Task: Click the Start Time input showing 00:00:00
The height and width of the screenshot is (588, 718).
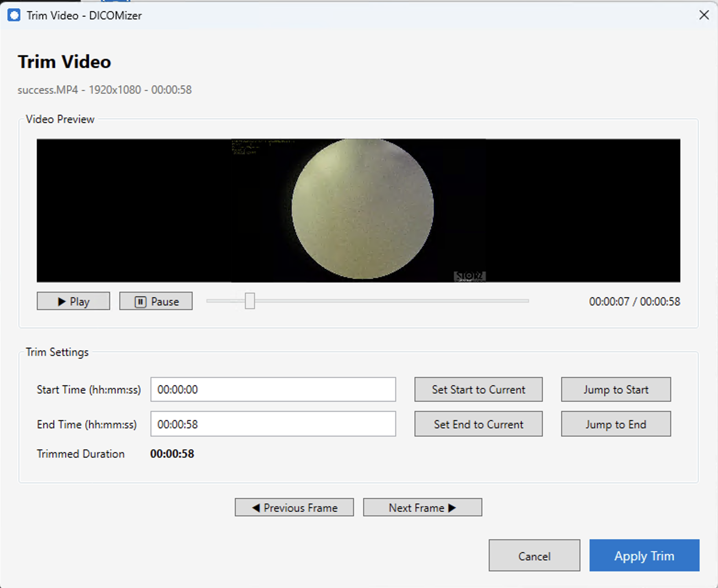Action: [272, 389]
